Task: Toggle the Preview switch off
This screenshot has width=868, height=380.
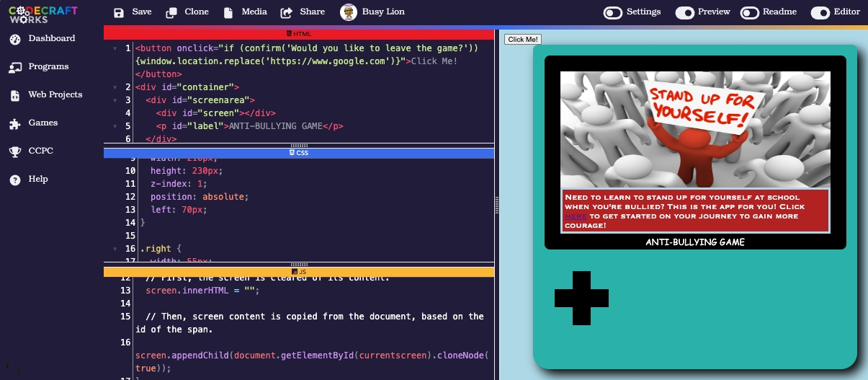Action: point(685,12)
